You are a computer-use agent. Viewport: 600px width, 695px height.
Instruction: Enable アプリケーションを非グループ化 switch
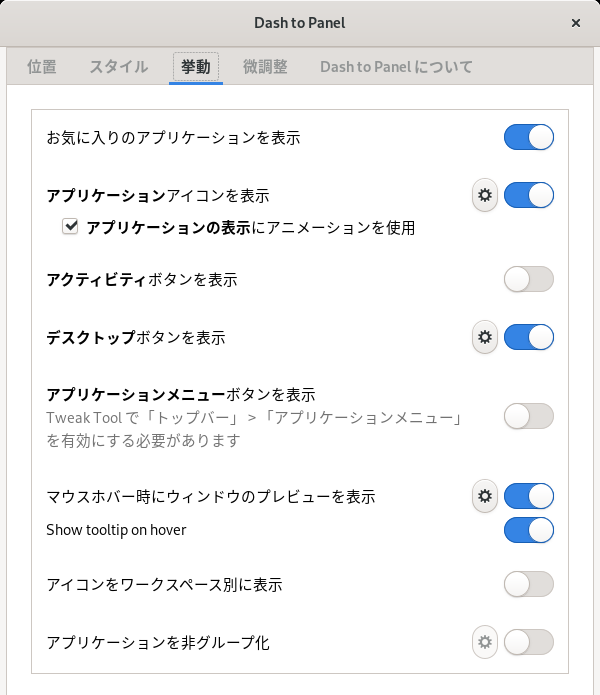tap(529, 642)
